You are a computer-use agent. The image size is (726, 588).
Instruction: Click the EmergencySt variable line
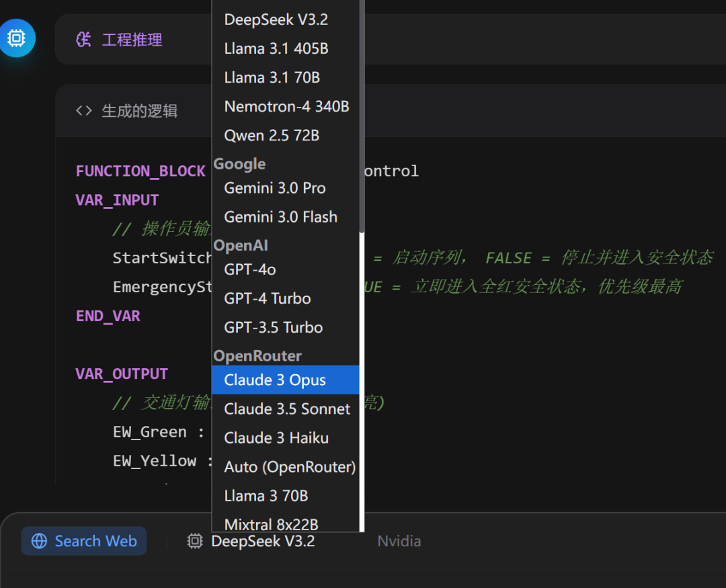coord(162,287)
